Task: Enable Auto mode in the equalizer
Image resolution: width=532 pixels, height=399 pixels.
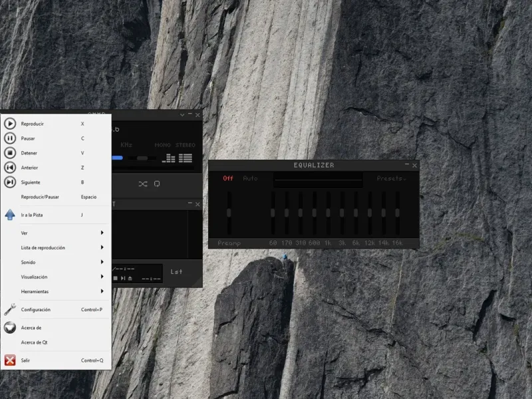Action: point(251,178)
